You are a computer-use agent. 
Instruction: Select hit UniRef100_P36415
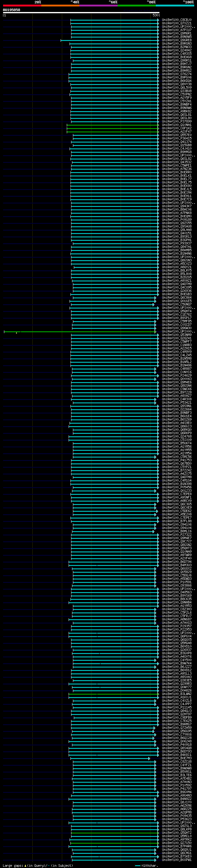pyautogui.click(x=177, y=139)
